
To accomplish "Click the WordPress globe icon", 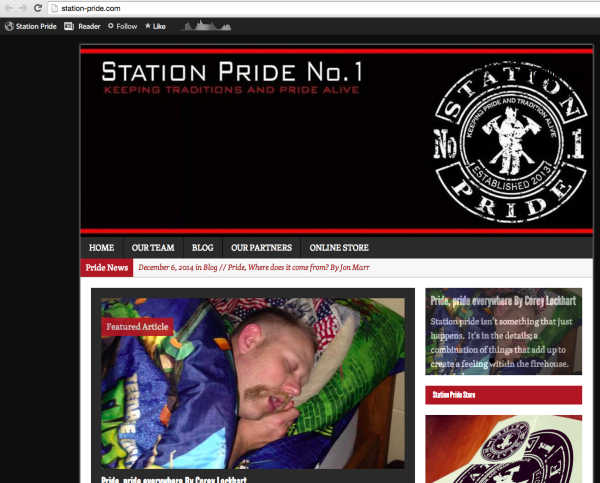I will [9, 26].
